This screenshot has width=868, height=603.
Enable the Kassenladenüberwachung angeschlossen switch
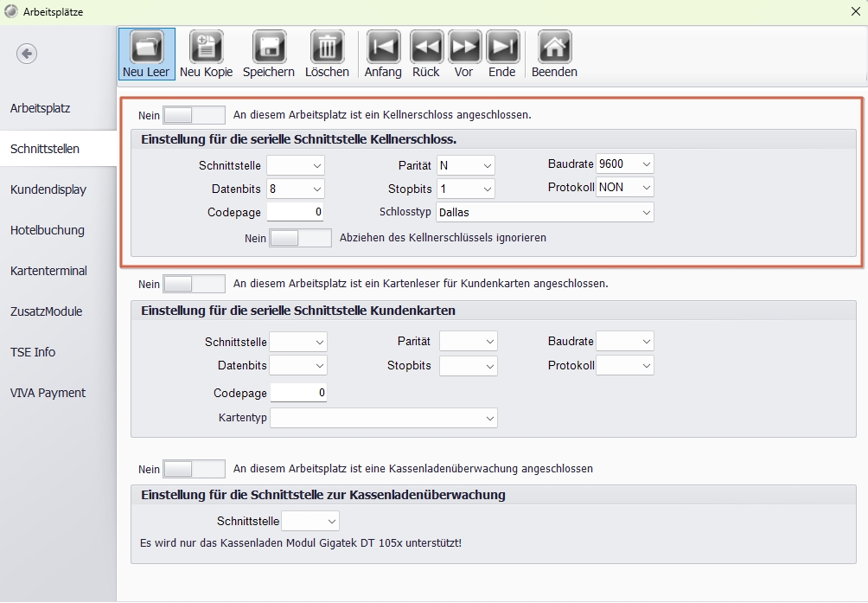pyautogui.click(x=194, y=469)
